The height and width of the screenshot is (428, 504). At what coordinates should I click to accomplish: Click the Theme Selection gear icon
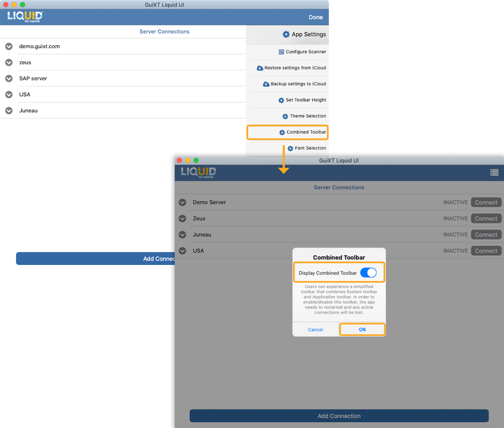coord(285,116)
